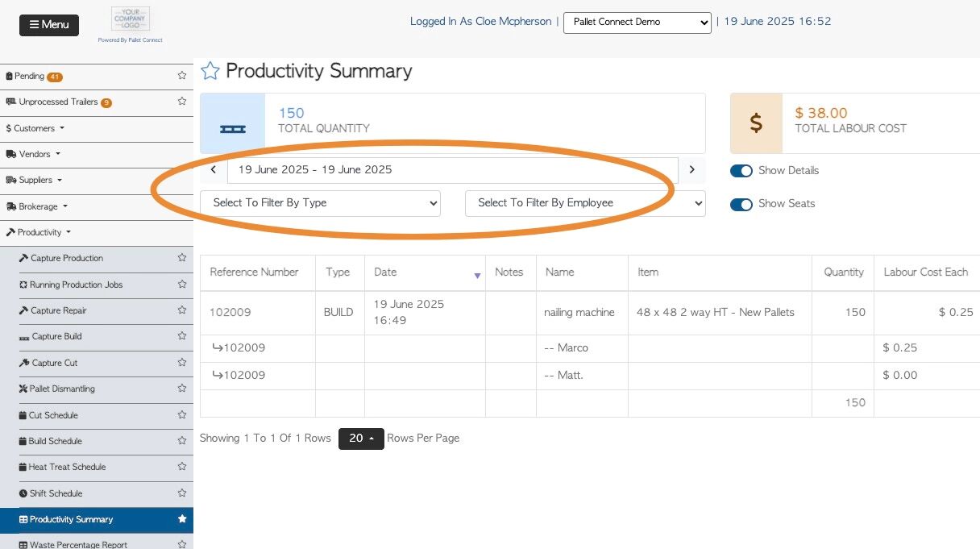The image size is (980, 549).
Task: Star the Waste Percentage Report
Action: pos(182,545)
